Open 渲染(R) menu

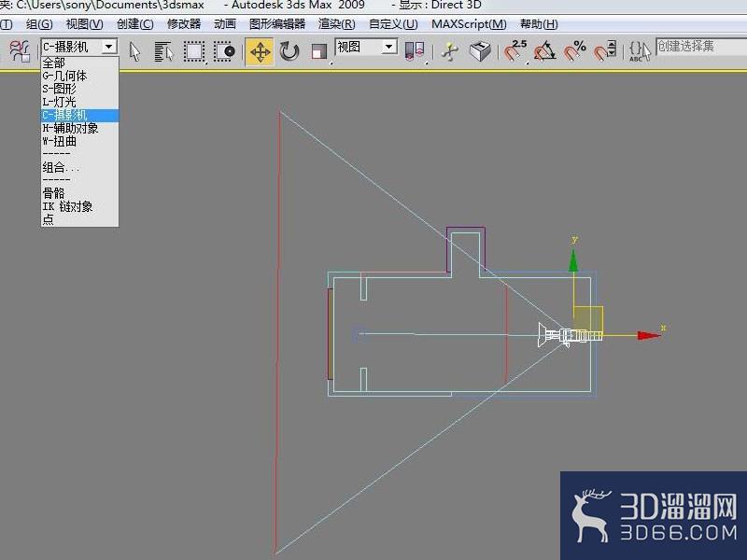click(336, 24)
